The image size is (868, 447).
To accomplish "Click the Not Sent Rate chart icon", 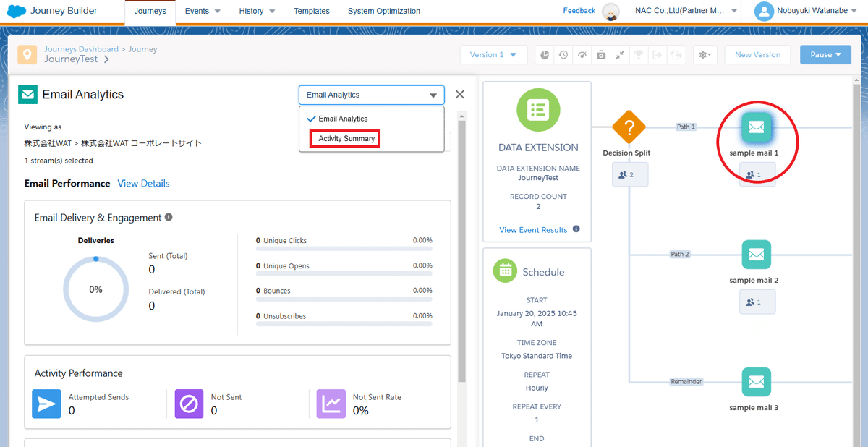I will (x=331, y=404).
